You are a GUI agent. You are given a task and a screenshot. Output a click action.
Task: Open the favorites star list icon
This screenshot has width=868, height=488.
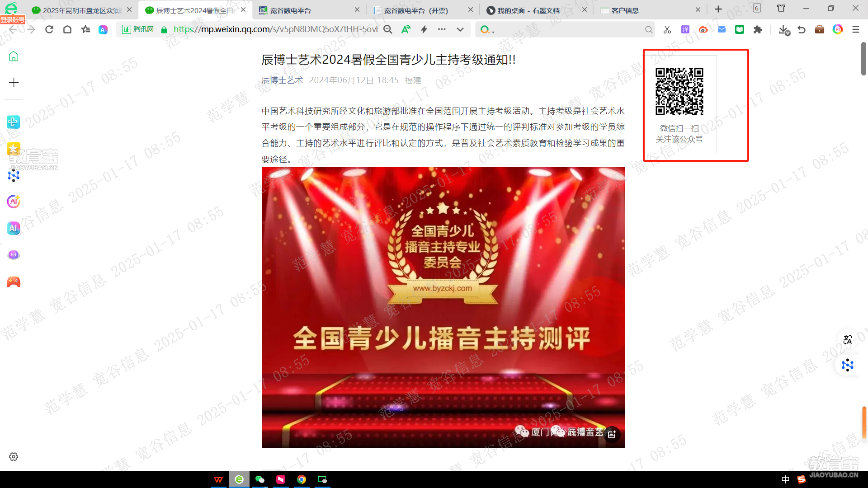(85, 29)
